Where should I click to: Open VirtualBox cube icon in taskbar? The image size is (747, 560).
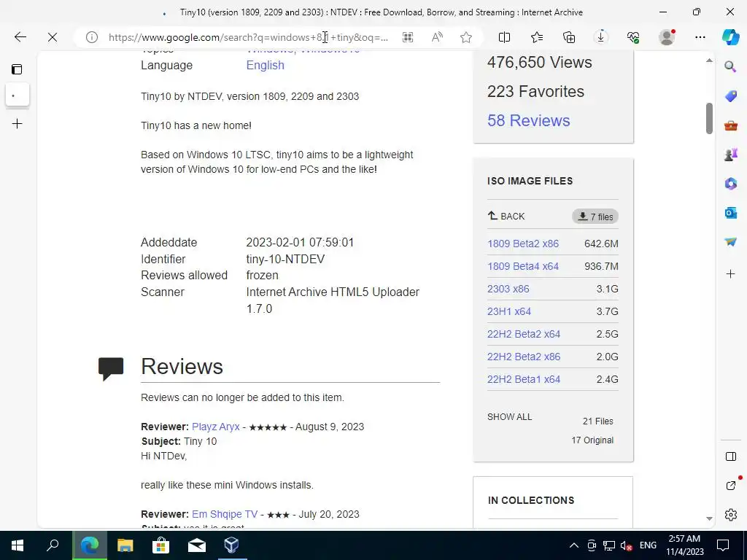pos(231,545)
